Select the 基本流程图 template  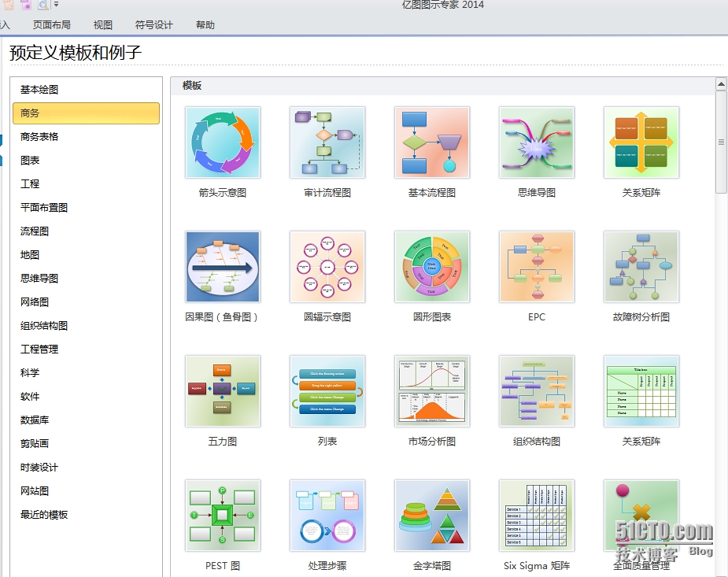pyautogui.click(x=432, y=142)
